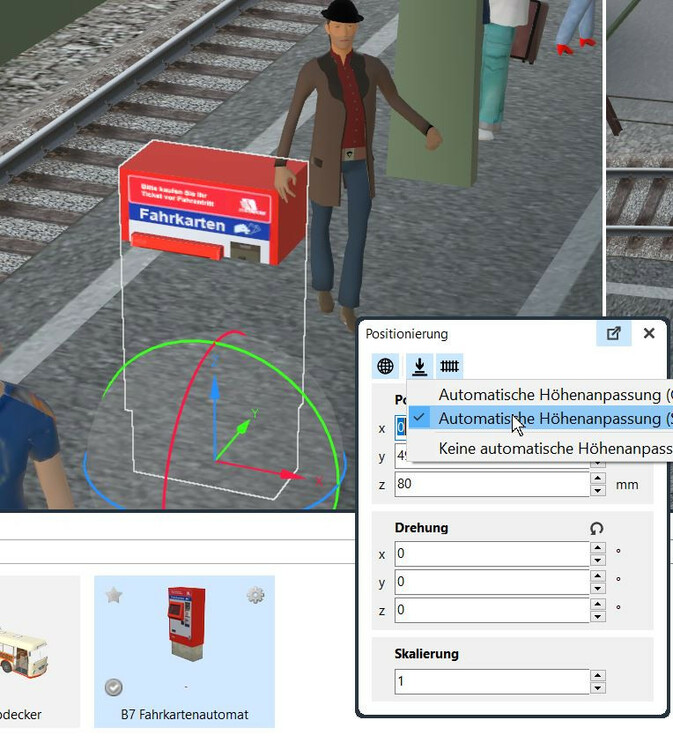
Task: Click the globe coordinate system icon
Action: click(x=385, y=366)
